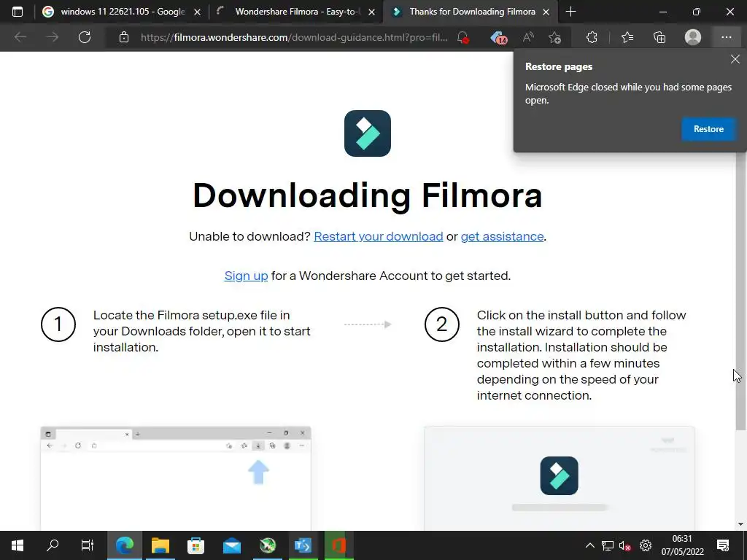747x560 pixels.
Task: Click the Restore button
Action: click(x=708, y=129)
